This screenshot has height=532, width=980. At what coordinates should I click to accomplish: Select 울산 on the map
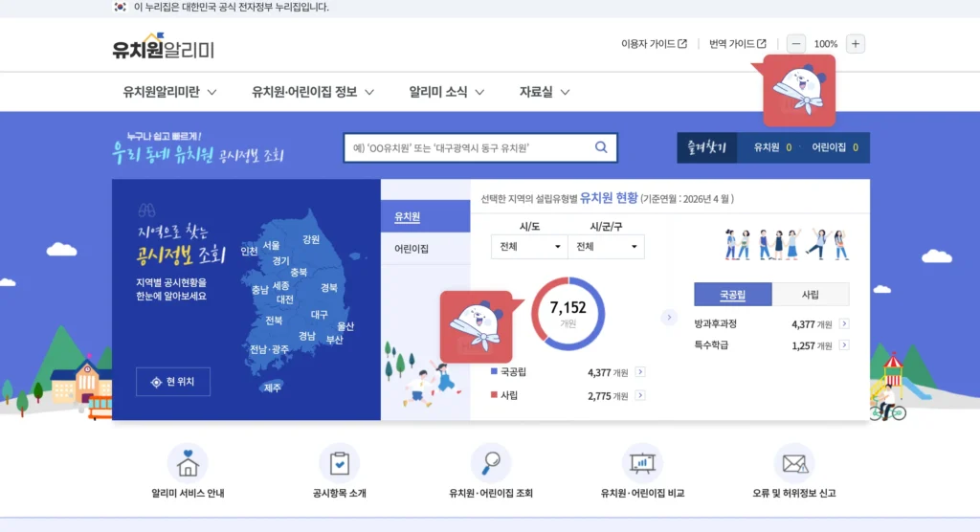(x=345, y=326)
